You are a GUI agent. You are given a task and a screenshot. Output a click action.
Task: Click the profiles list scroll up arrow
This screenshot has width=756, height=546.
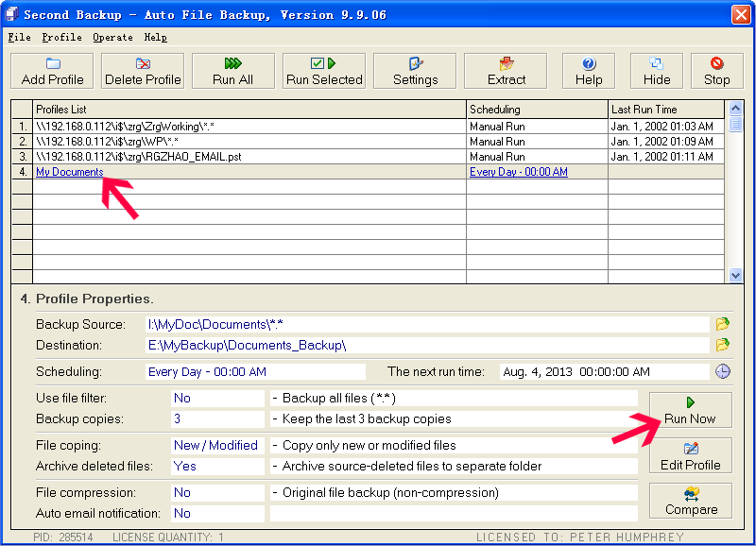coord(735,108)
